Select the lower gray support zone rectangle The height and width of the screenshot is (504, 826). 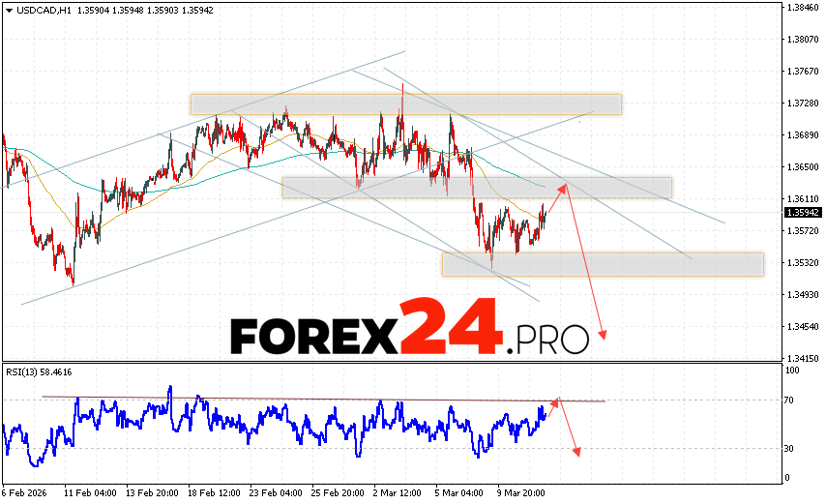tap(603, 264)
